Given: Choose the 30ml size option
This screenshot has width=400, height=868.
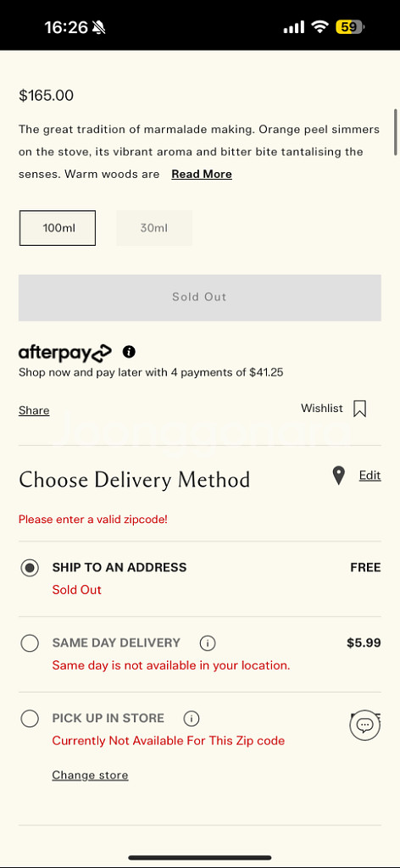Looking at the screenshot, I should click(154, 227).
